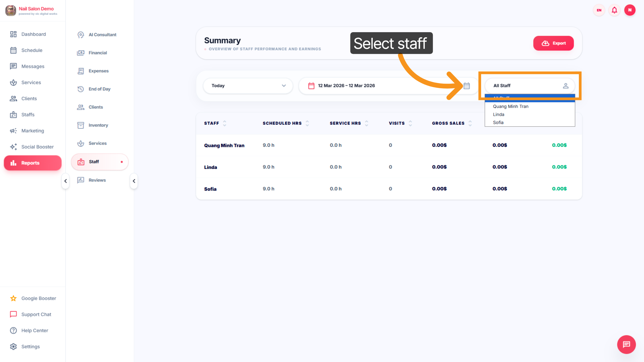Open the Help Center
Screen dimensions: 644x362
pos(35,330)
